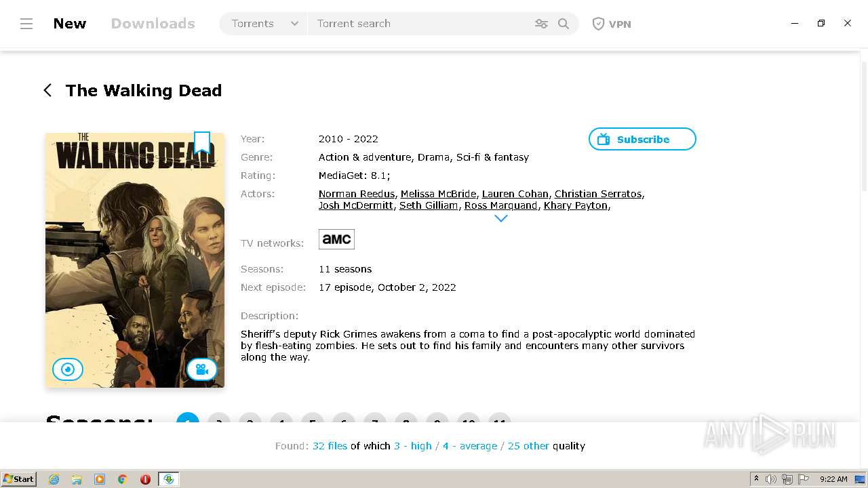This screenshot has height=488, width=868.
Task: Filter by 25 other quality files
Action: pos(528,446)
